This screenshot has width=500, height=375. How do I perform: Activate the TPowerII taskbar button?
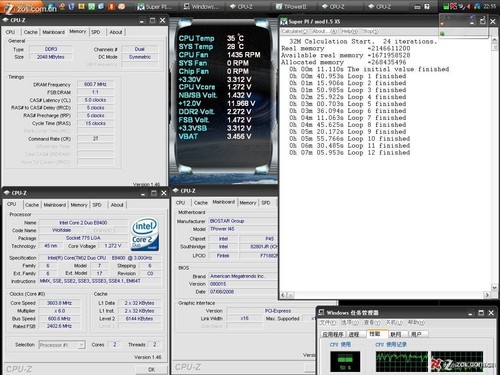291,6
